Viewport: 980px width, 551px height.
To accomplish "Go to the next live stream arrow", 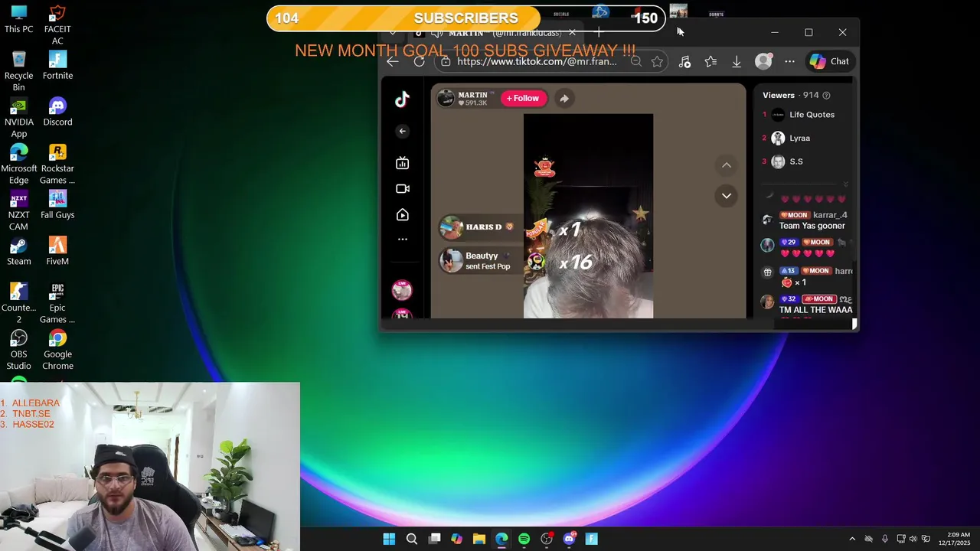I will (x=727, y=196).
